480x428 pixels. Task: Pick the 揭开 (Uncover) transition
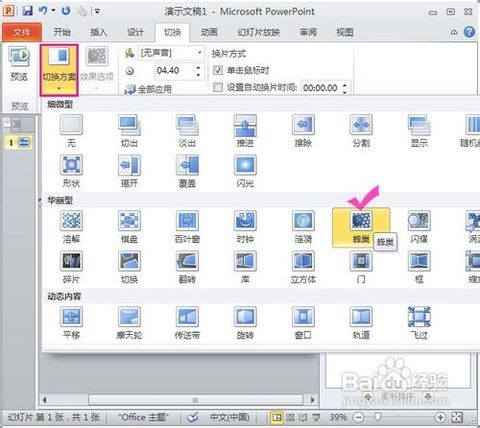[129, 171]
